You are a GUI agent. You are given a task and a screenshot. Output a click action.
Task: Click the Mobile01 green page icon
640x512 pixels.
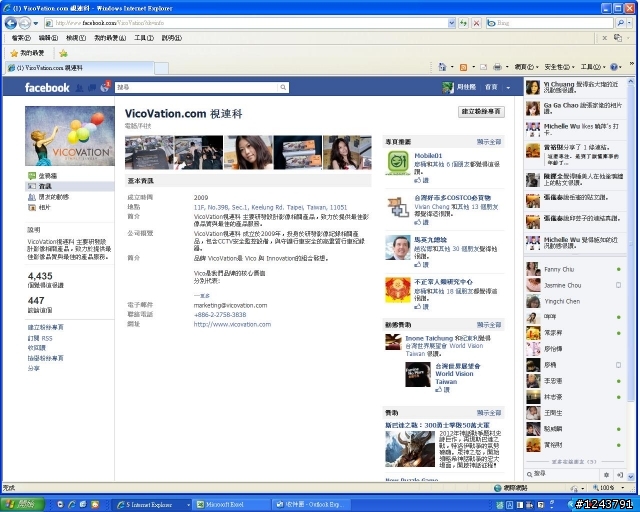pyautogui.click(x=398, y=163)
